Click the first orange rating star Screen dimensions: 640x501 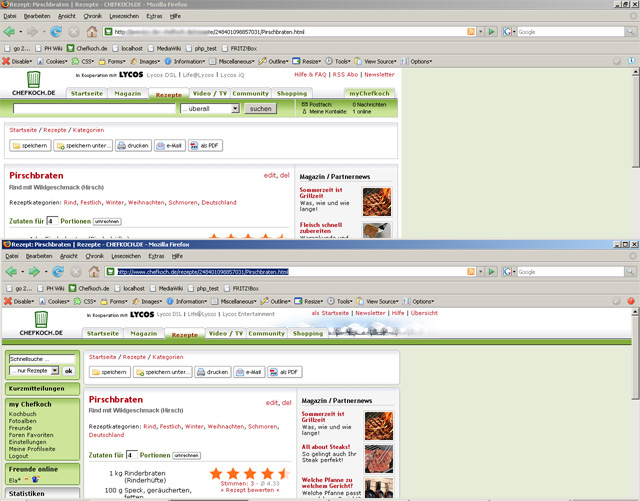[x=217, y=472]
